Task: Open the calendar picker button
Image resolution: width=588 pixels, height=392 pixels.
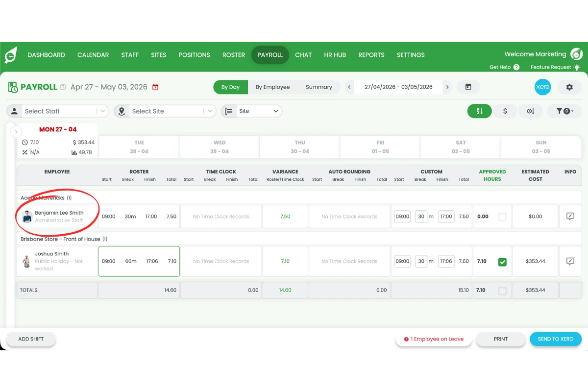Action: click(x=468, y=87)
